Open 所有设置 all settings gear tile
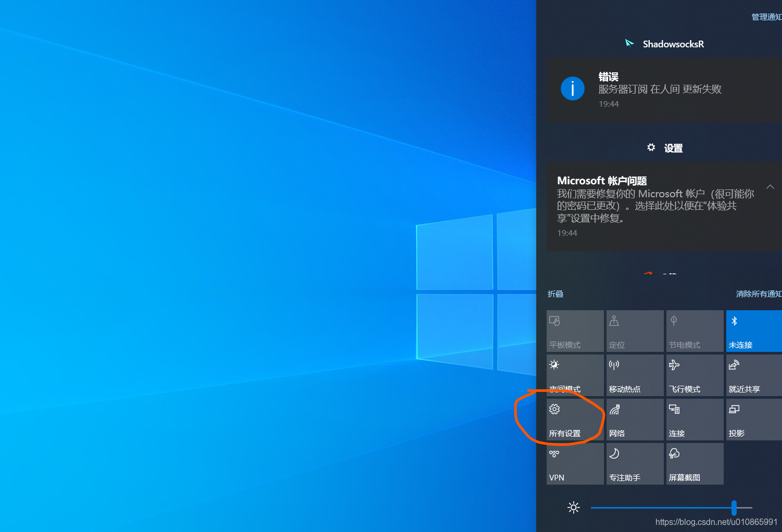Image resolution: width=782 pixels, height=532 pixels. pyautogui.click(x=575, y=420)
